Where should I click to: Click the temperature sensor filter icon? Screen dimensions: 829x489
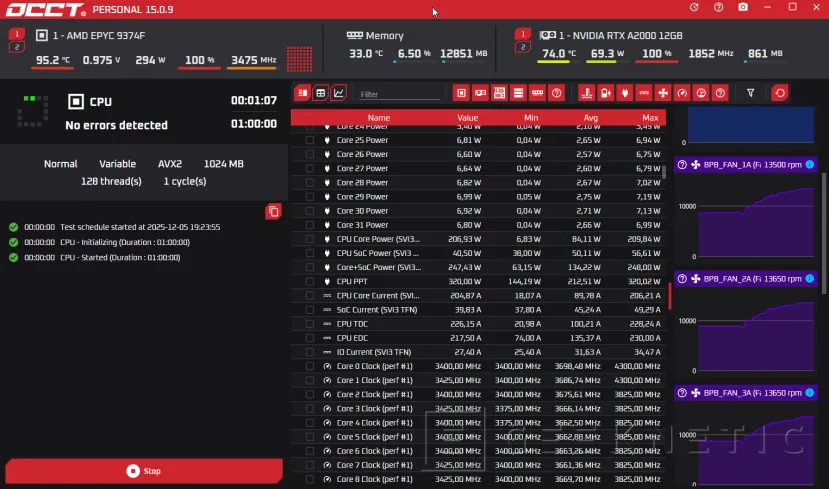pos(585,93)
